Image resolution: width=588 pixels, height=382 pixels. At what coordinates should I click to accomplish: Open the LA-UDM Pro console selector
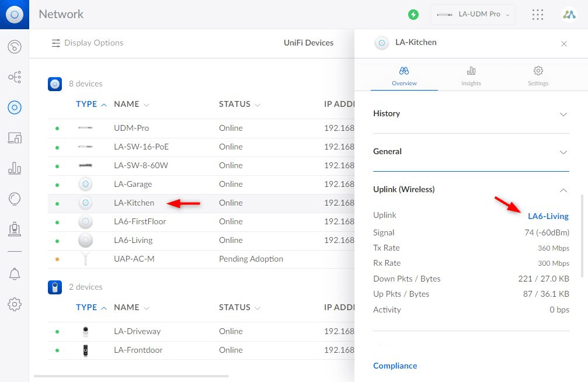(472, 14)
